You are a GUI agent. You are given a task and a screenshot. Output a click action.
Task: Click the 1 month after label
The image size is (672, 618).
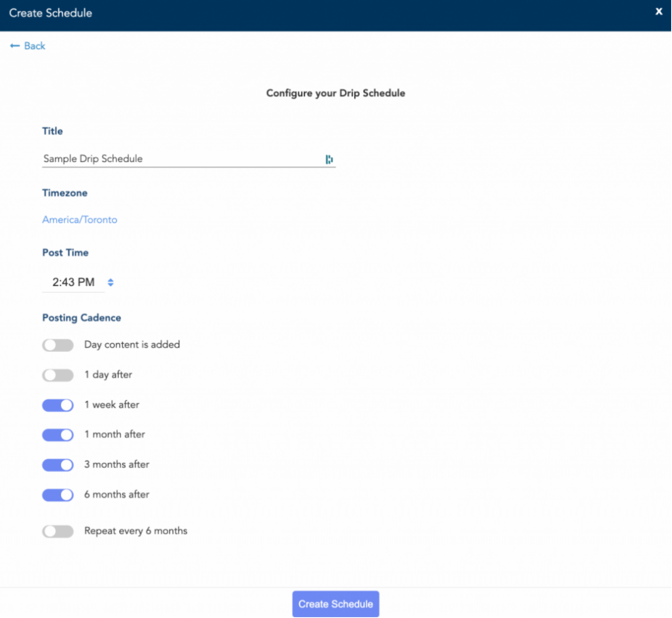[x=115, y=434]
